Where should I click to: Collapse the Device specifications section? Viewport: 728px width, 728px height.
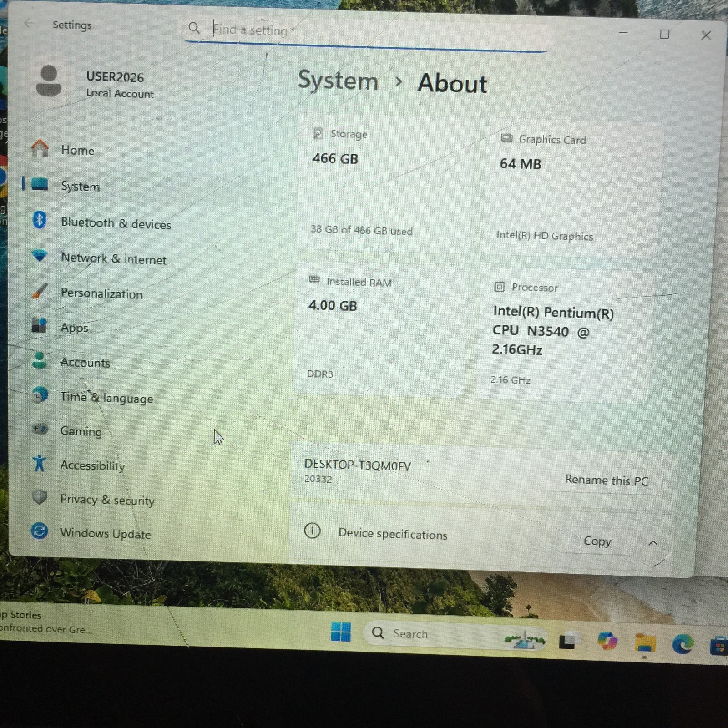[653, 543]
